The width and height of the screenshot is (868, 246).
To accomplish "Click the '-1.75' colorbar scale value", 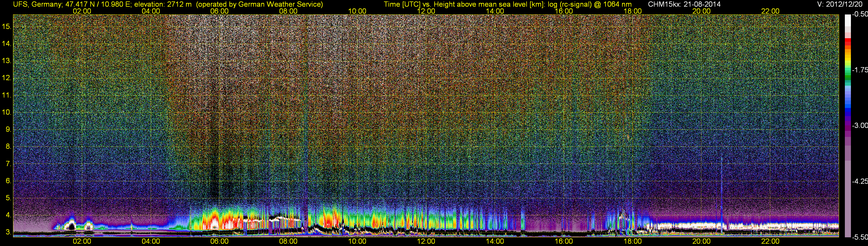I will 860,70.
